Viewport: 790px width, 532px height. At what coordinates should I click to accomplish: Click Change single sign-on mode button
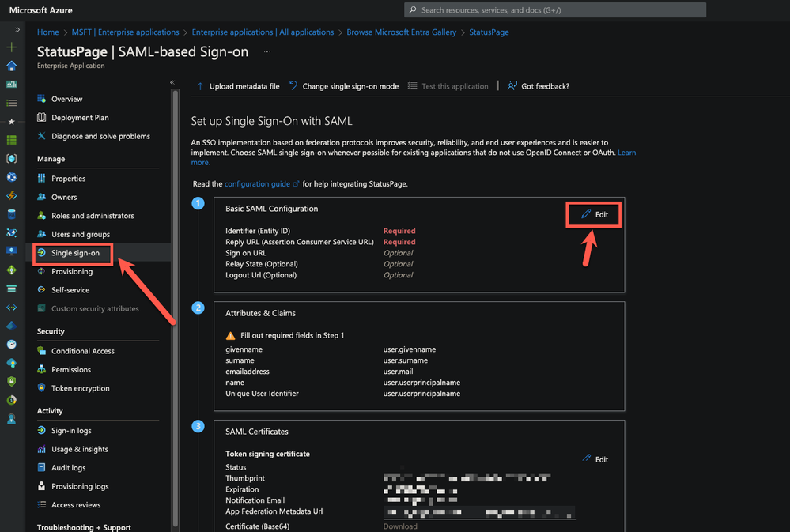tap(344, 86)
